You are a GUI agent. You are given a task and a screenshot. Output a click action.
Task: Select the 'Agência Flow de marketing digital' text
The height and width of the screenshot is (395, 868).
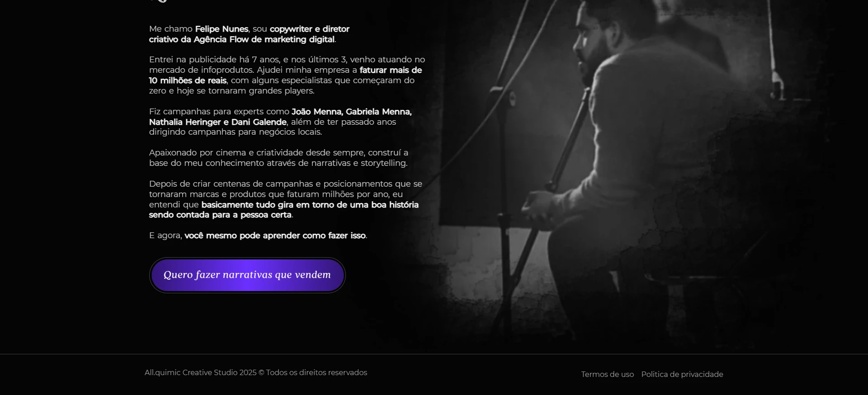[x=264, y=39]
